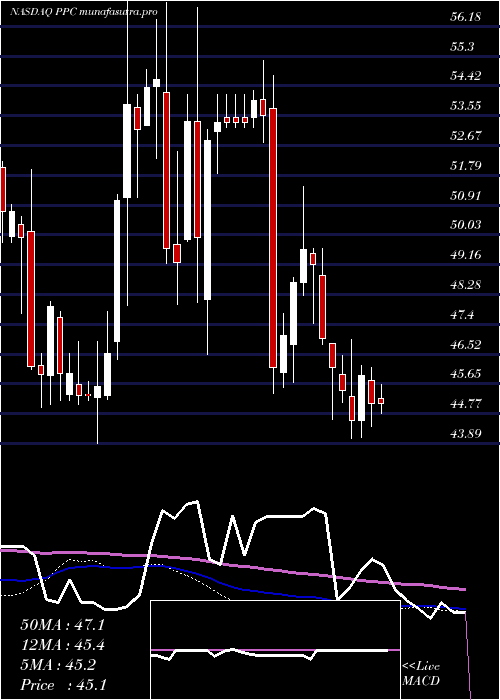Click the 55.3 price axis label
Screen dimensions: 500x700
(462, 46)
